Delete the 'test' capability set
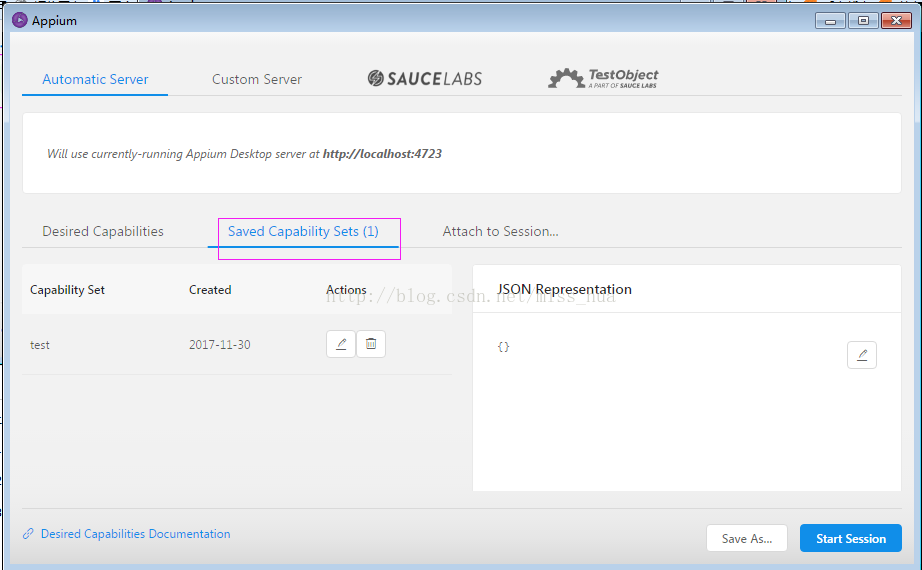The width and height of the screenshot is (922, 570). pos(371,344)
